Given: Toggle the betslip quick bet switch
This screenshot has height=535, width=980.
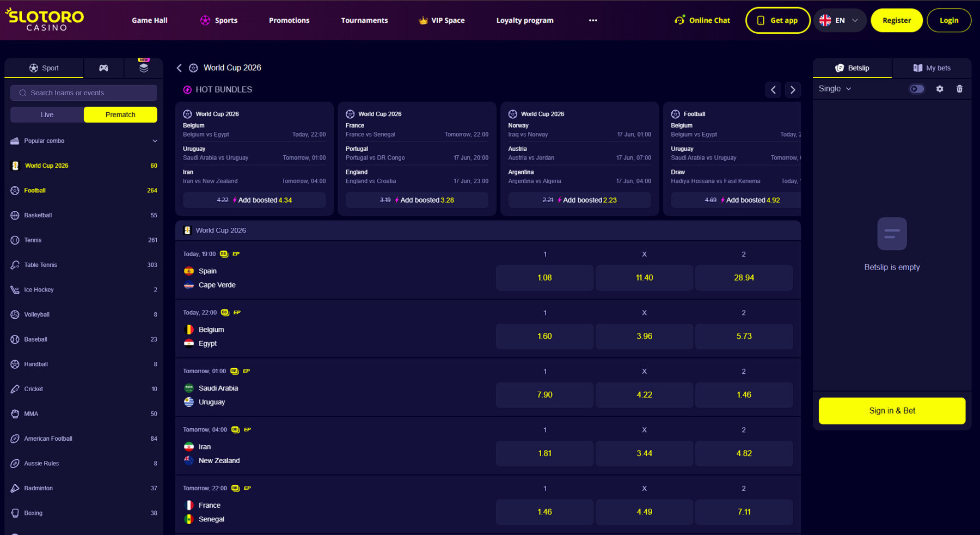Looking at the screenshot, I should pyautogui.click(x=917, y=89).
